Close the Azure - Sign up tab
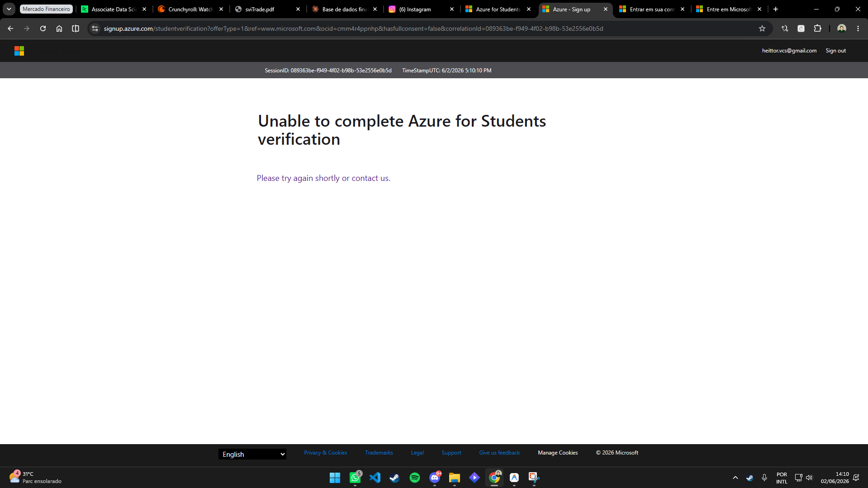This screenshot has height=488, width=868. tap(606, 9)
